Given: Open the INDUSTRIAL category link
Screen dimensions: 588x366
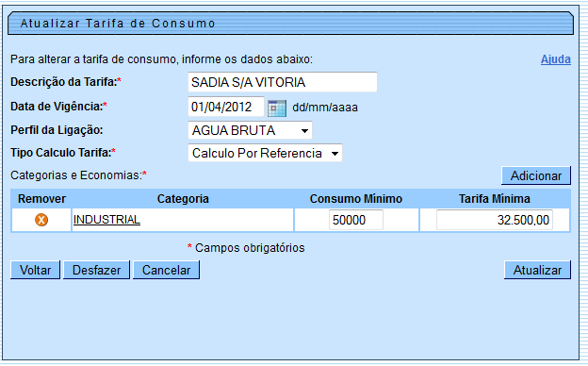Looking at the screenshot, I should 106,220.
